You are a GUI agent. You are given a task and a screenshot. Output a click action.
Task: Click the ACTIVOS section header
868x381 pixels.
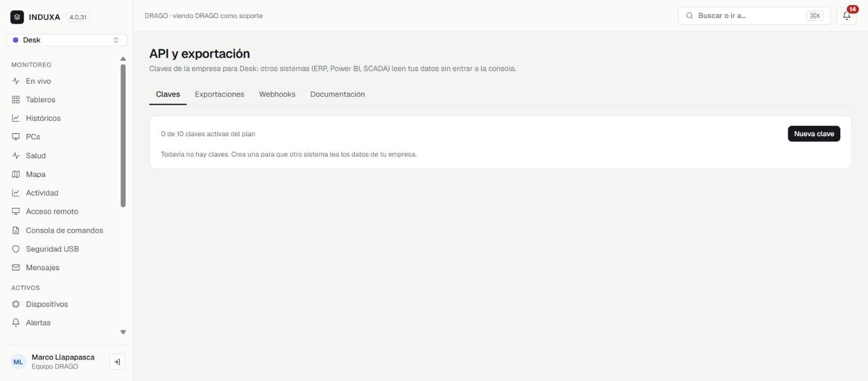[x=25, y=288]
